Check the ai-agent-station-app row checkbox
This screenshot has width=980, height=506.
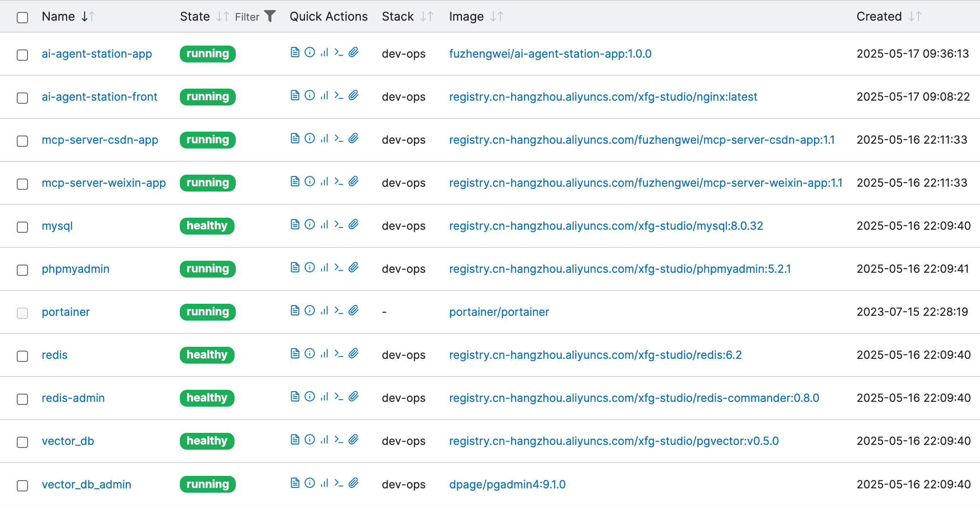22,55
